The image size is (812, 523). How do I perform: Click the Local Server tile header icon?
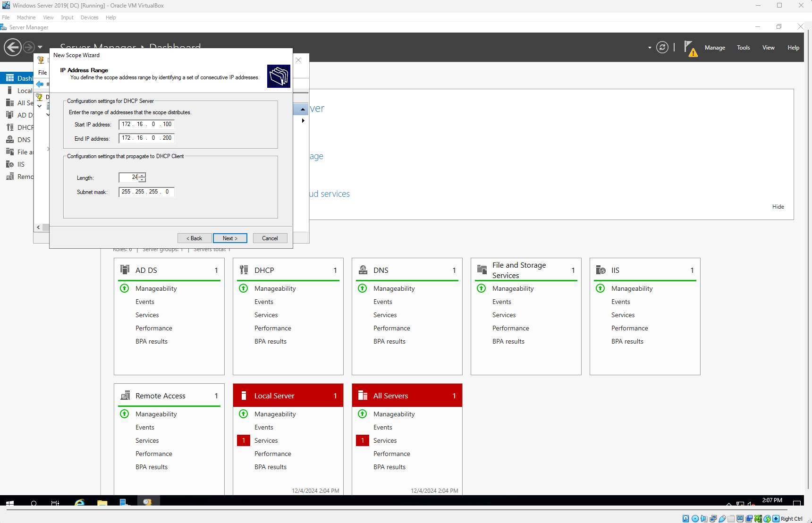[244, 395]
